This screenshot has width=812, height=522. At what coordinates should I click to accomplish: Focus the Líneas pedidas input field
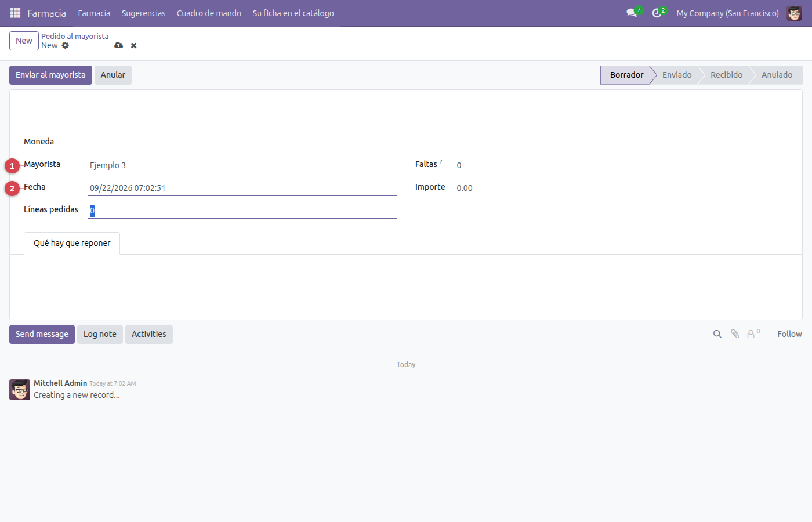click(242, 211)
